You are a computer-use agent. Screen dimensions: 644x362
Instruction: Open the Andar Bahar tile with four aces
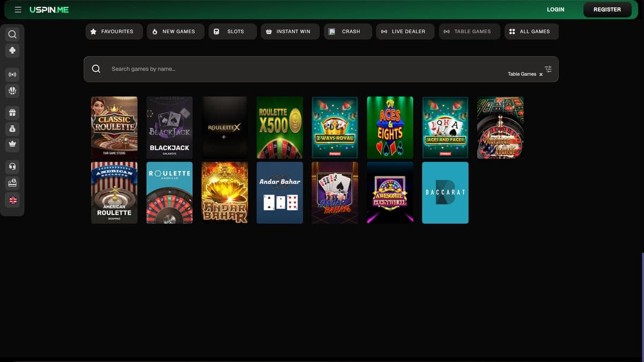tap(335, 193)
